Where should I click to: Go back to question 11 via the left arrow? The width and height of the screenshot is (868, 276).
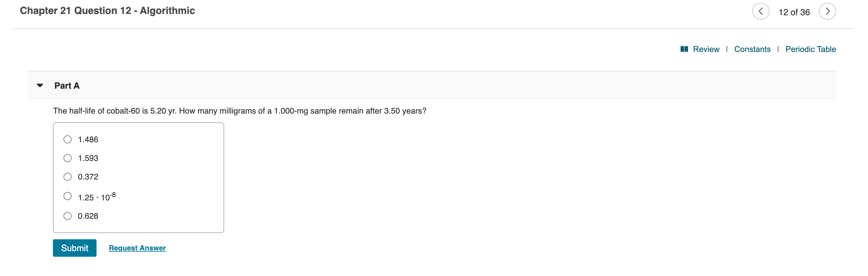(x=761, y=11)
